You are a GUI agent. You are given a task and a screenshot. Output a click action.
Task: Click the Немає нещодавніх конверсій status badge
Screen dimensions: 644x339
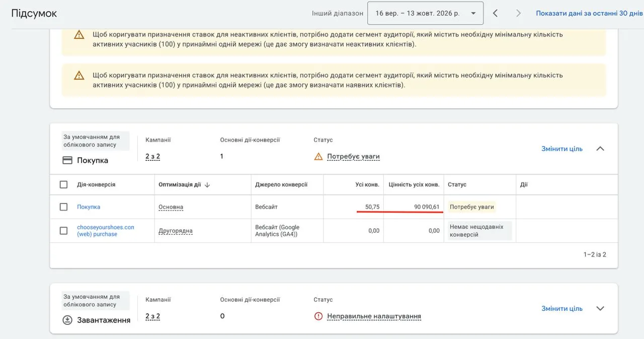tap(479, 231)
